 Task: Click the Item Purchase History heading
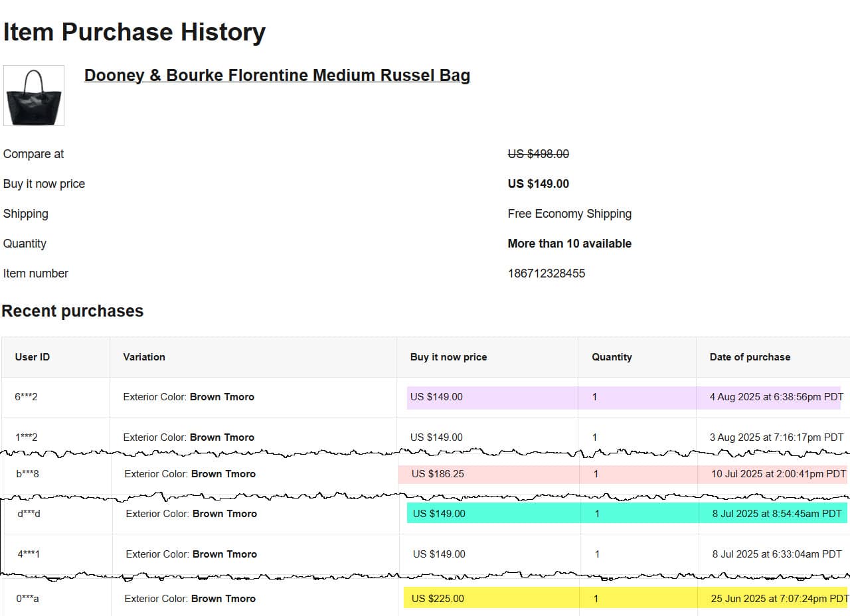coord(134,32)
